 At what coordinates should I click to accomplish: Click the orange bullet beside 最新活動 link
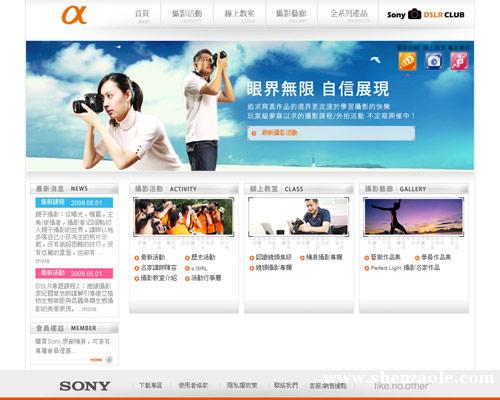[137, 258]
